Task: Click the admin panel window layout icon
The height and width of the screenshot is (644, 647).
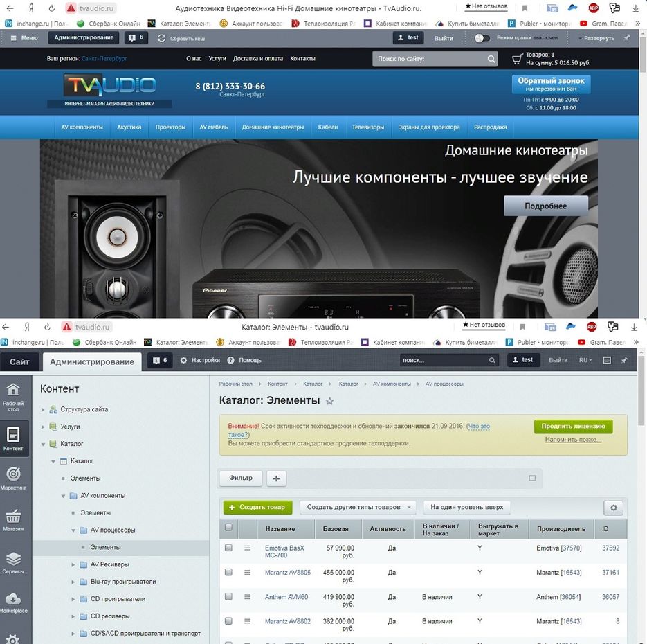Action: coord(607,360)
